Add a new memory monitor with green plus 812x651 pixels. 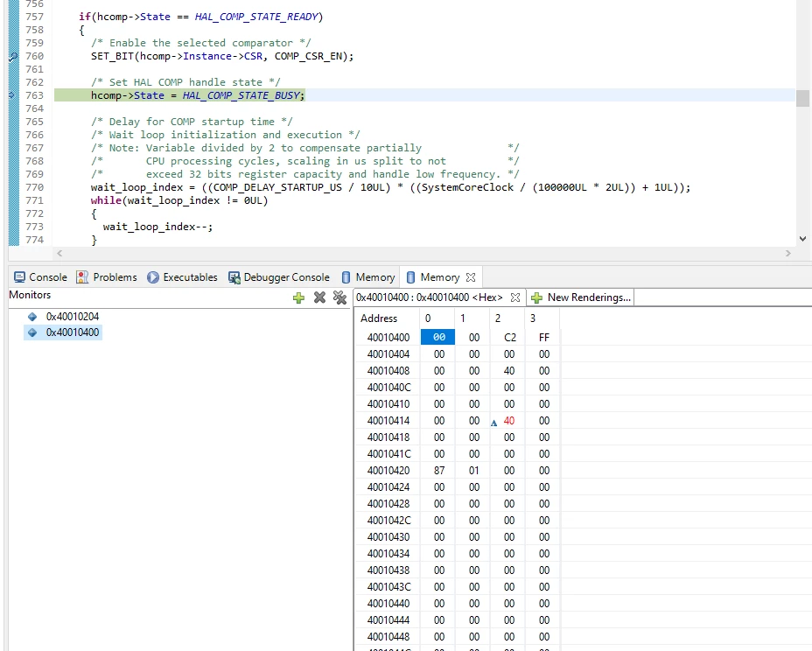(298, 297)
